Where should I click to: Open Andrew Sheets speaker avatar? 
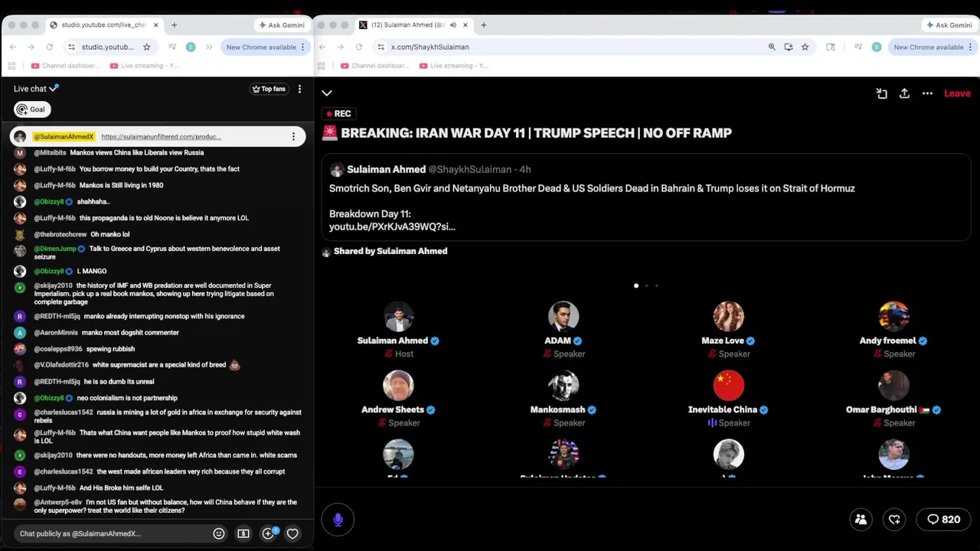click(x=398, y=386)
